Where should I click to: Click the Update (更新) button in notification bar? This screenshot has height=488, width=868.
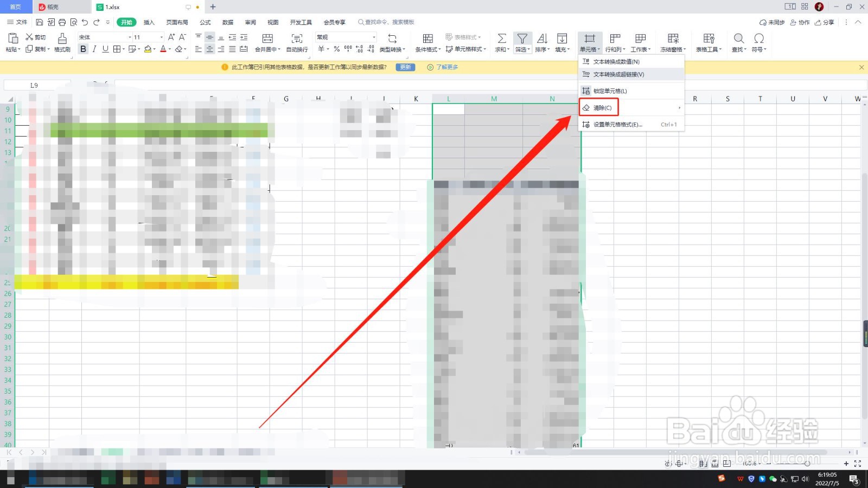point(405,67)
